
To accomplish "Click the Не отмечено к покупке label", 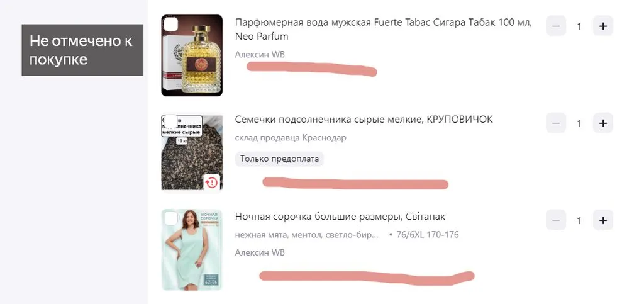I will pyautogui.click(x=82, y=50).
